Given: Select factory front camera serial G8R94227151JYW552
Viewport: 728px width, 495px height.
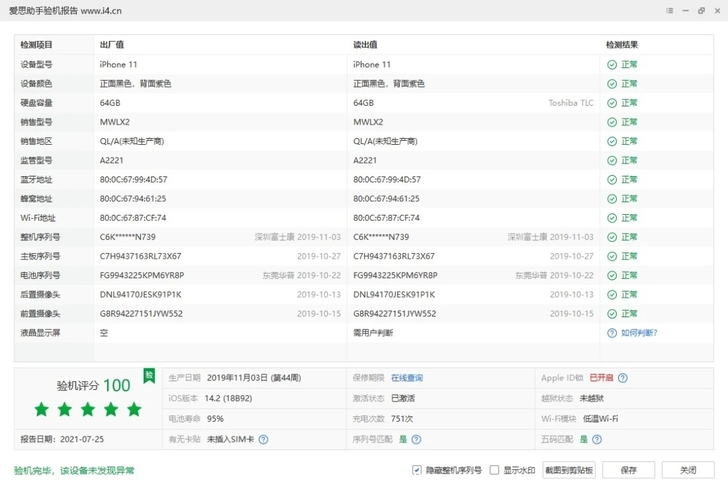Looking at the screenshot, I should 141,314.
